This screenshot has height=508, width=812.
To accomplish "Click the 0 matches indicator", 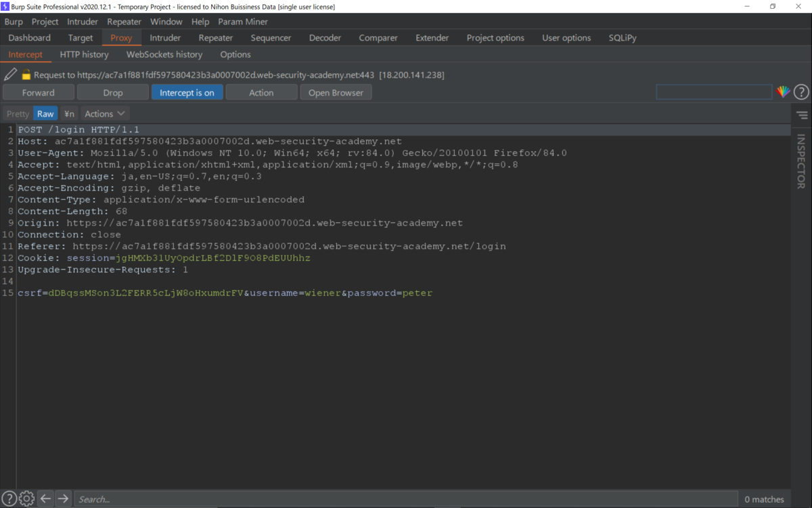I will pos(764,499).
